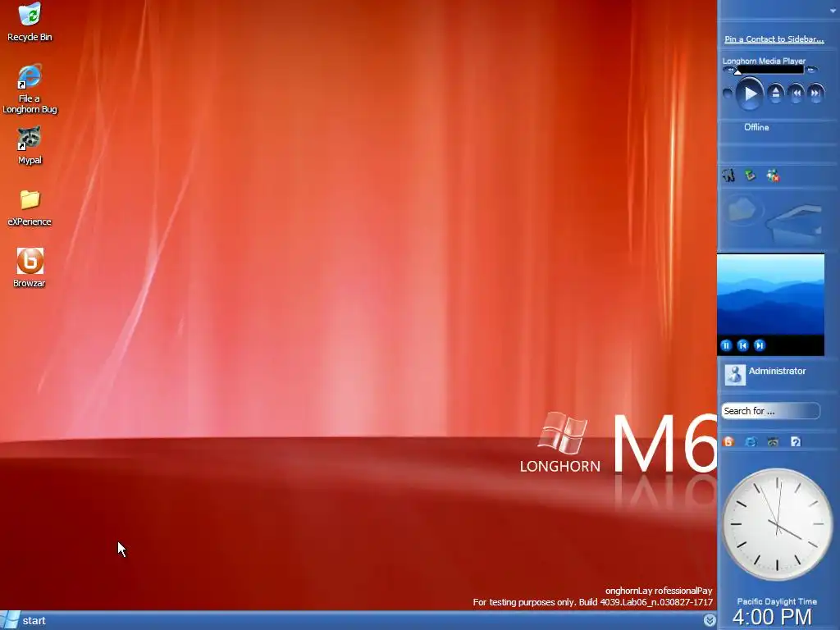Click the Messenger tray icon with red X

click(x=773, y=176)
